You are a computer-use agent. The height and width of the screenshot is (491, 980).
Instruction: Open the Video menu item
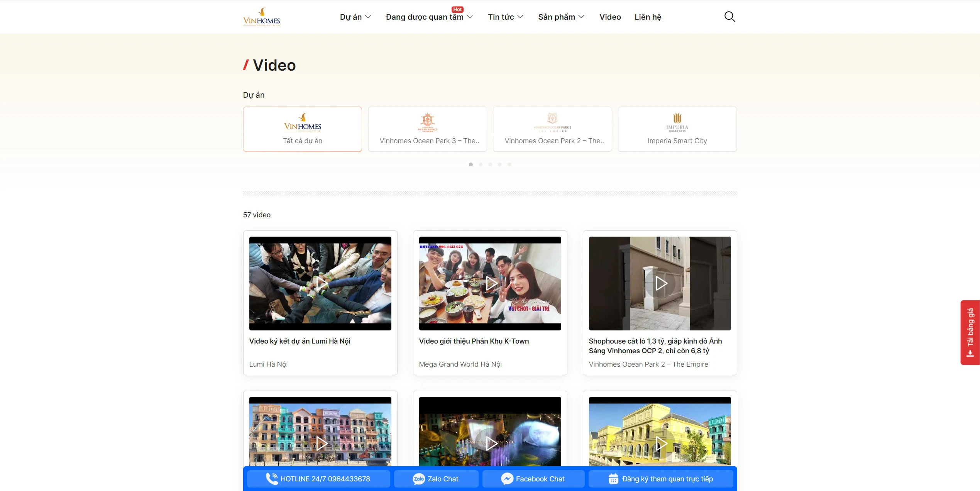coord(610,17)
